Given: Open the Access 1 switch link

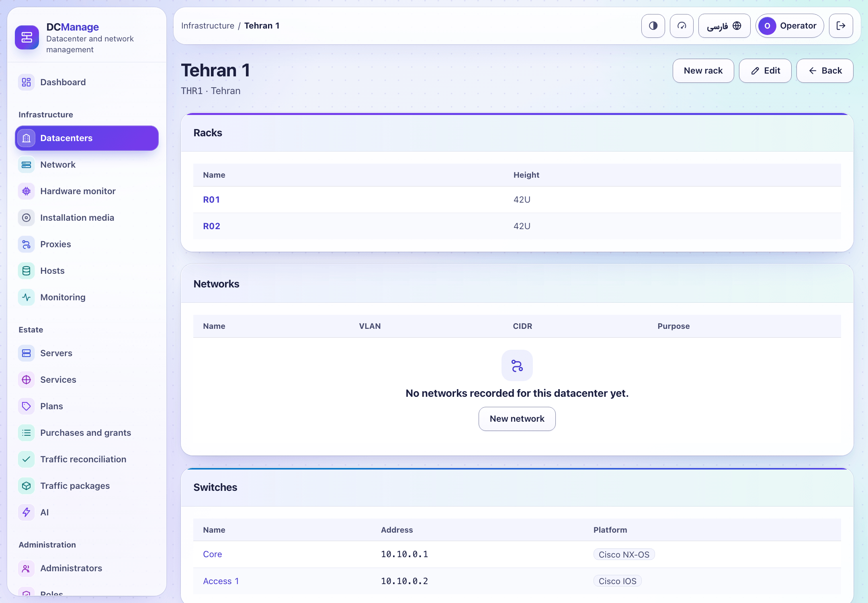Looking at the screenshot, I should 221,581.
